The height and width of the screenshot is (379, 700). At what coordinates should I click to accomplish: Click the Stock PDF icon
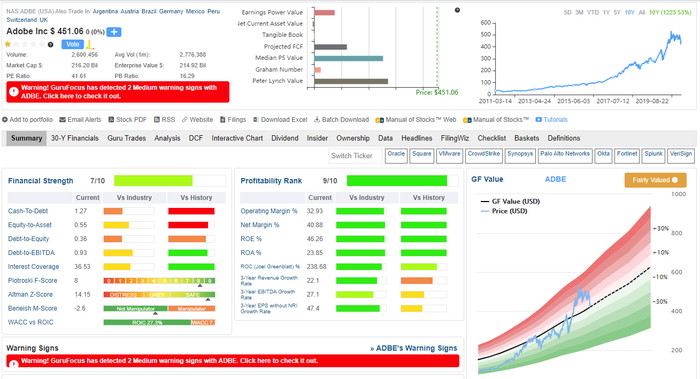tap(111, 120)
